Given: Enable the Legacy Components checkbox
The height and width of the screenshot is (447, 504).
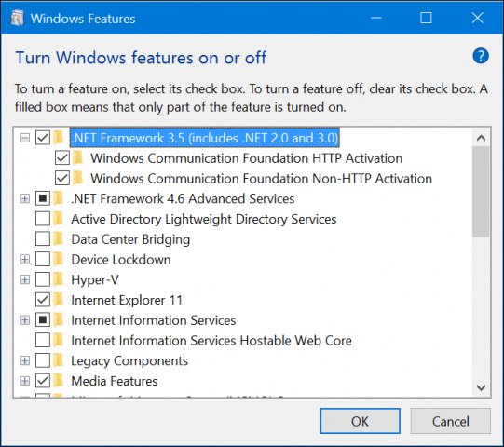Looking at the screenshot, I should pos(43,360).
